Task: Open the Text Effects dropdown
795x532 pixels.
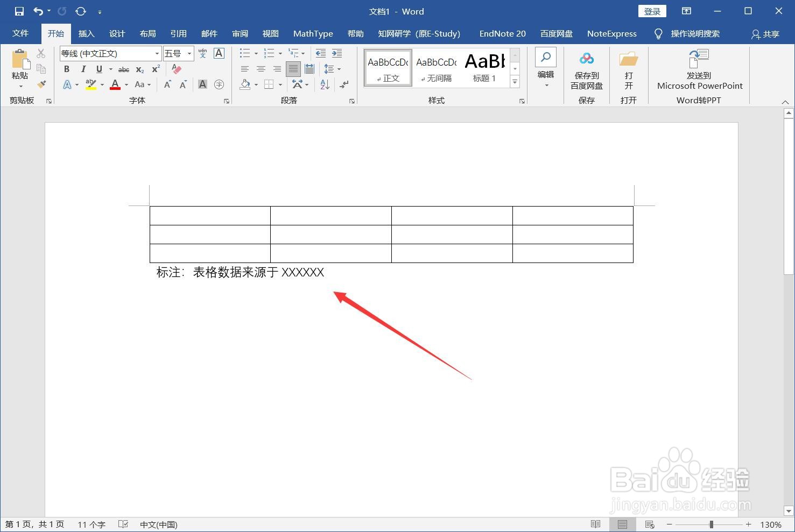Action: tap(77, 84)
